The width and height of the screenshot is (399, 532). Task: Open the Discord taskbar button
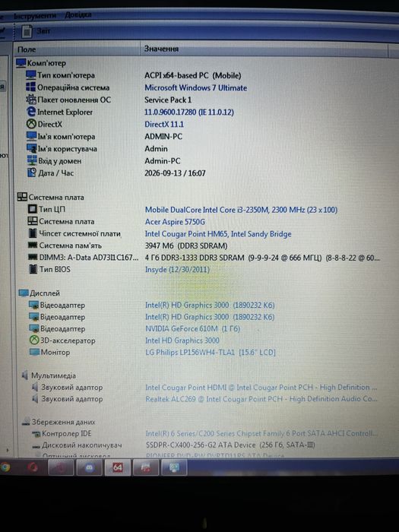pyautogui.click(x=89, y=467)
